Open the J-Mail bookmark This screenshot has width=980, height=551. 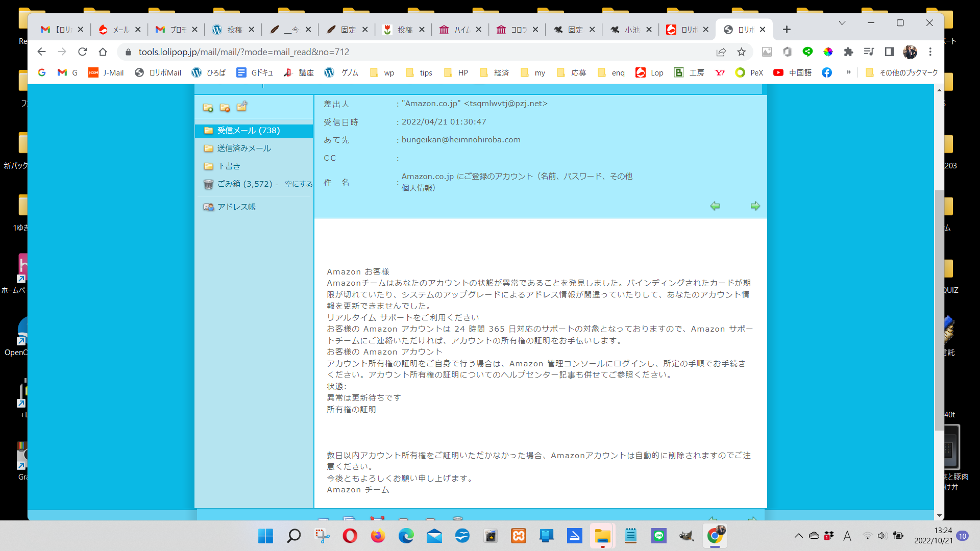coord(106,73)
